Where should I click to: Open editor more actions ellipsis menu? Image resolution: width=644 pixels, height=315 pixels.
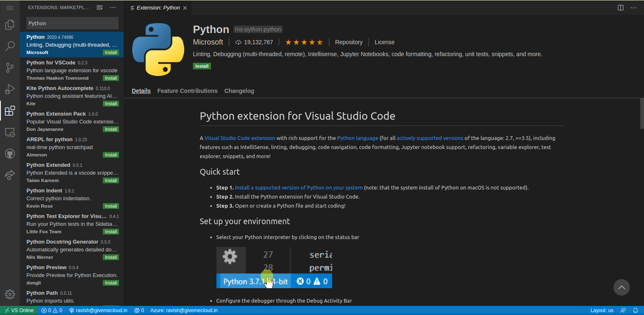(633, 8)
